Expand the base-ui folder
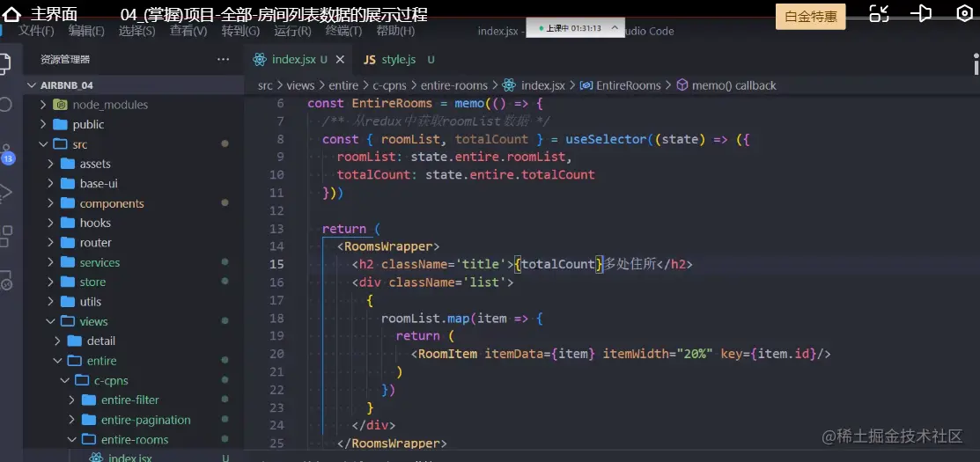The image size is (980, 462). click(x=51, y=184)
